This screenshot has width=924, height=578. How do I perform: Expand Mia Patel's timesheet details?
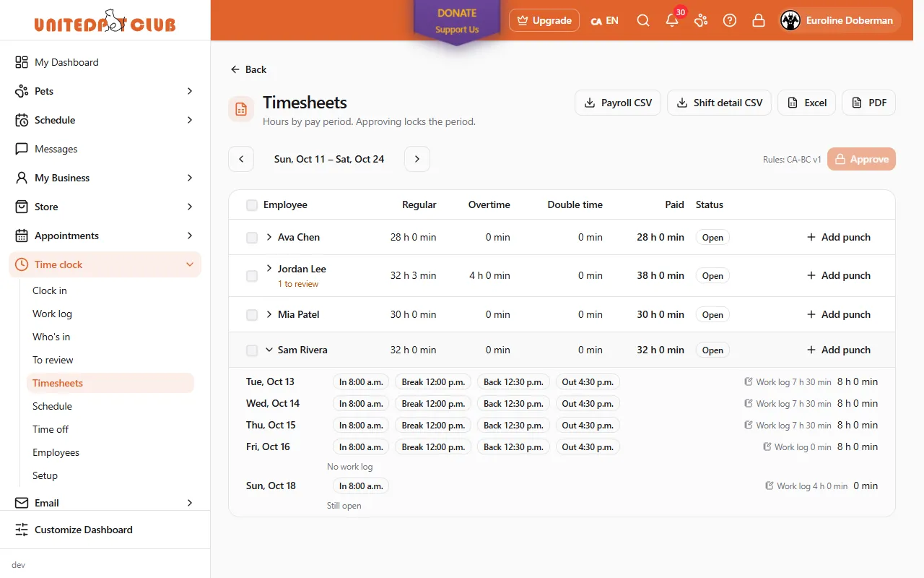pyautogui.click(x=269, y=314)
